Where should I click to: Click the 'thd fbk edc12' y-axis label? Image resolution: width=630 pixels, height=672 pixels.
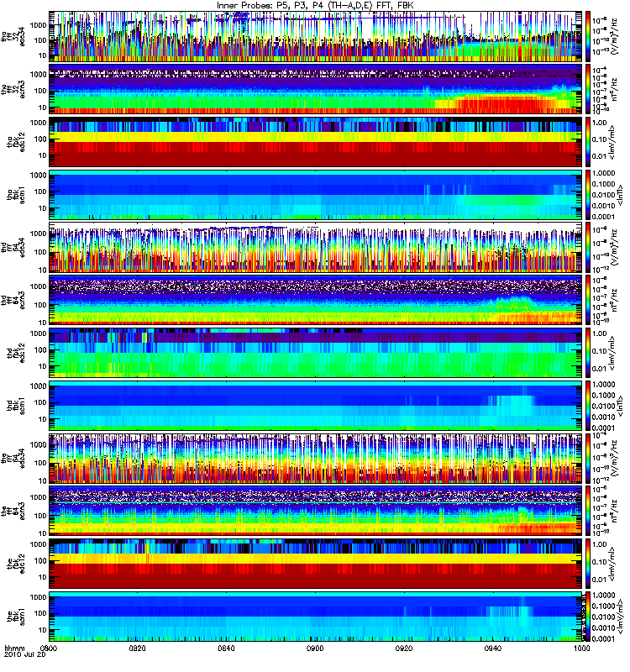coord(16,353)
